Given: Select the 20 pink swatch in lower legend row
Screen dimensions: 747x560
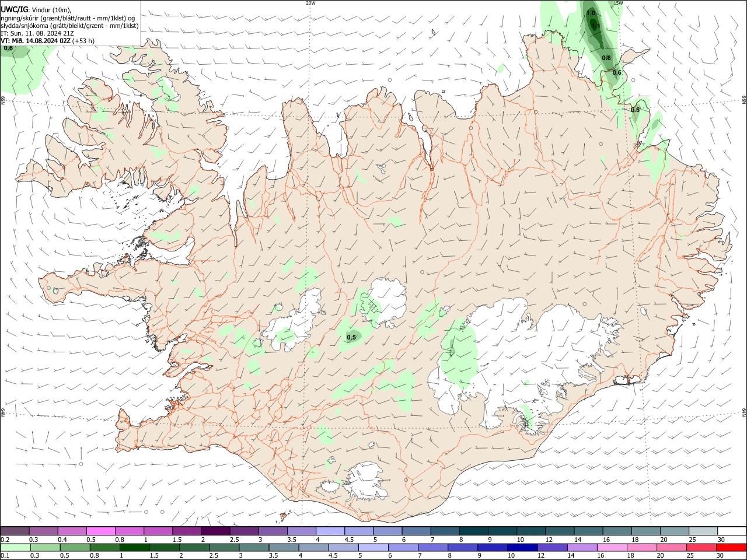Looking at the screenshot, I should tap(671, 547).
